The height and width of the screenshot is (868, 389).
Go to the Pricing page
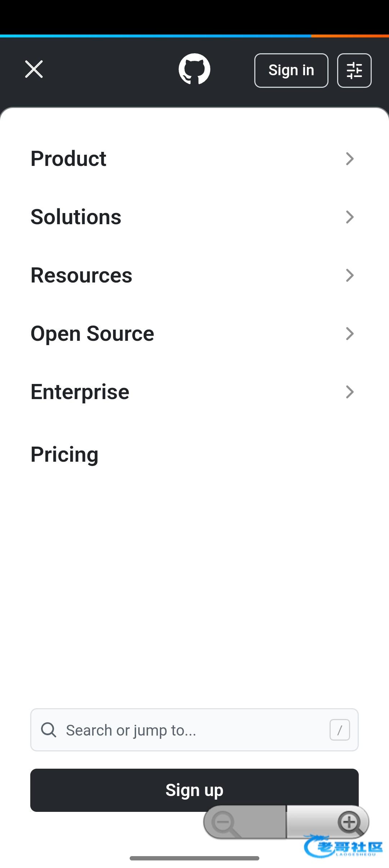tap(64, 455)
